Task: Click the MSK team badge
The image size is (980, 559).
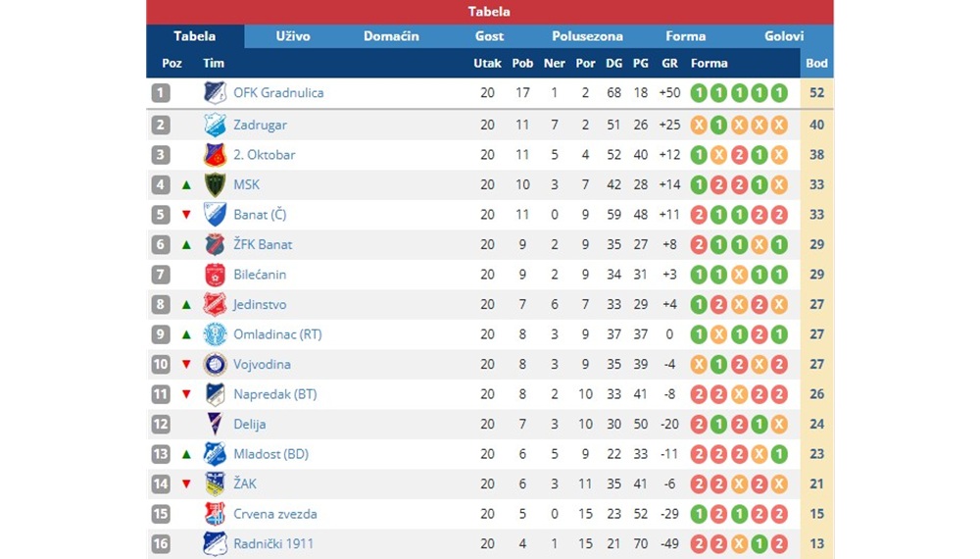Action: (x=215, y=184)
